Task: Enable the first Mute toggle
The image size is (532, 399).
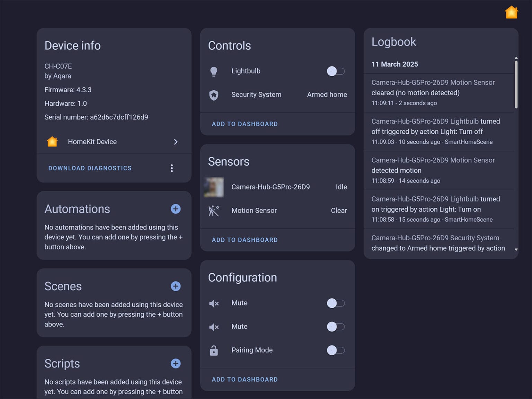Action: coord(335,303)
